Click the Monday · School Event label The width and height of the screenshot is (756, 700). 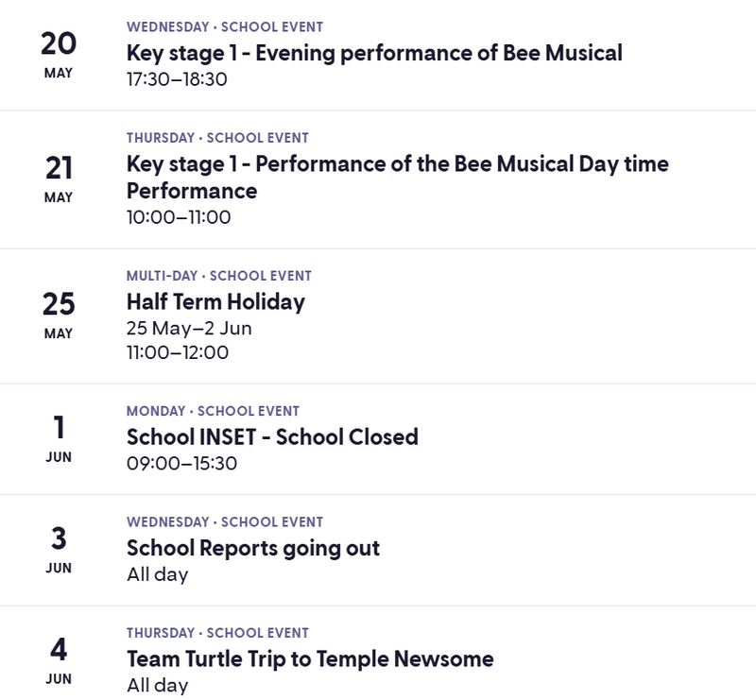[214, 411]
